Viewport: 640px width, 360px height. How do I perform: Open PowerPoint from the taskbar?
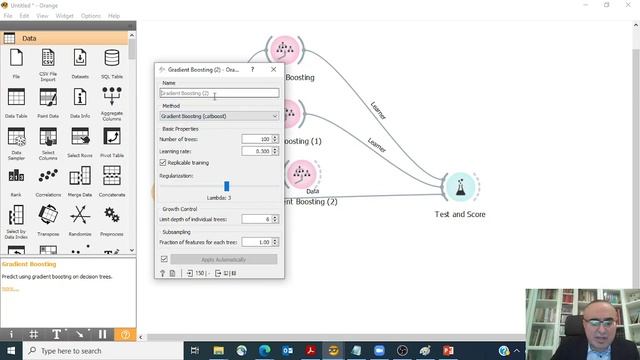pyautogui.click(x=448, y=351)
